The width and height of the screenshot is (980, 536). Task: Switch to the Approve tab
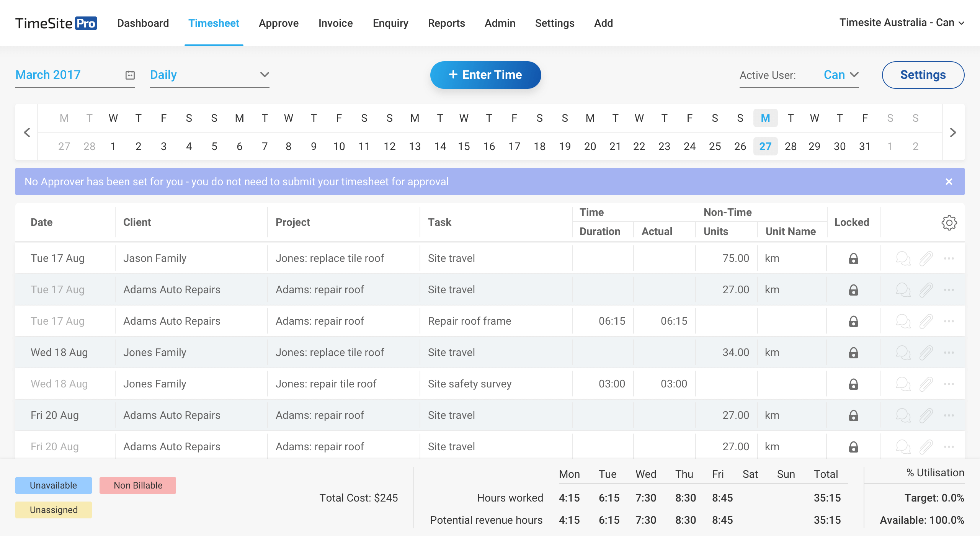point(278,23)
